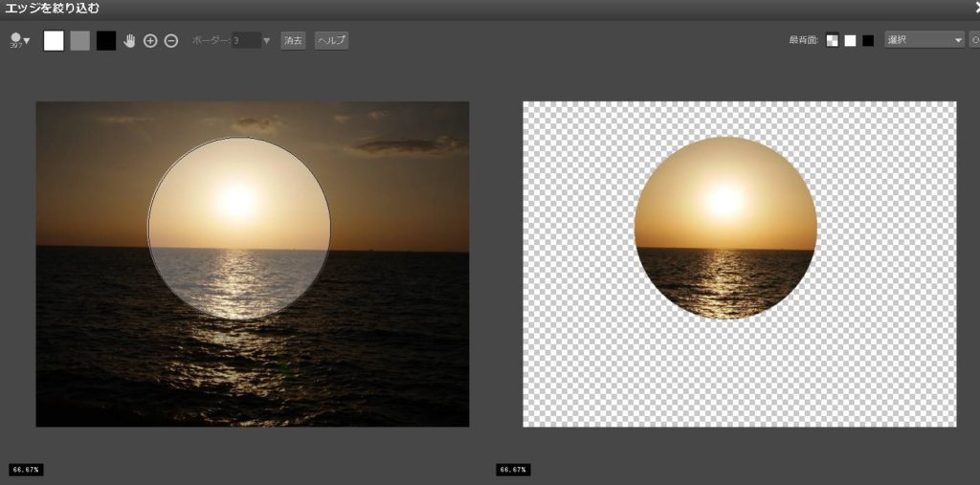This screenshot has height=485, width=980.
Task: Set preview background to white
Action: [850, 40]
